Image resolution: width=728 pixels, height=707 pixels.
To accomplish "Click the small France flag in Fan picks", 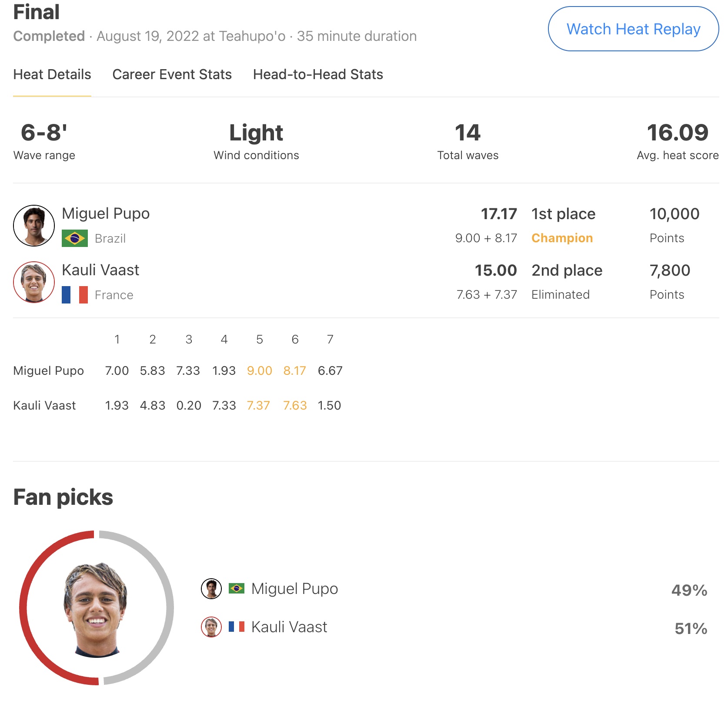I will pos(237,627).
